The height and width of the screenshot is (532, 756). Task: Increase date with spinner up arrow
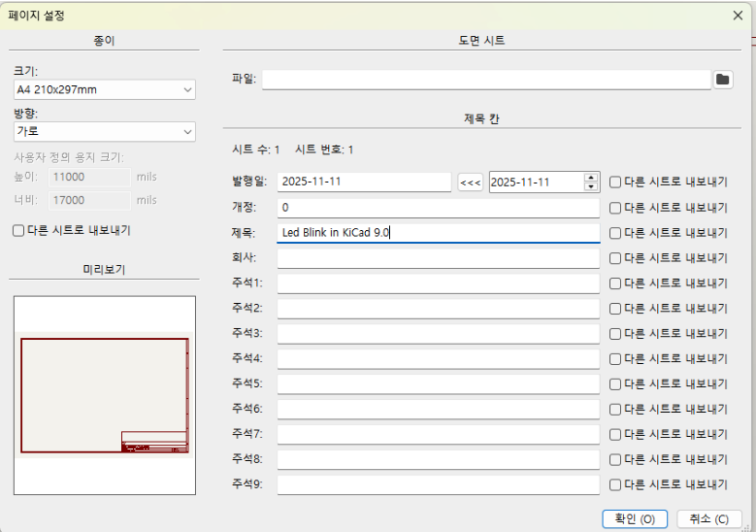click(591, 178)
